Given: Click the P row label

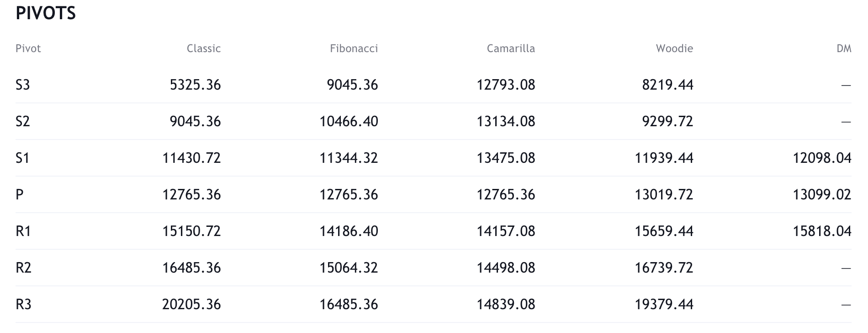Looking at the screenshot, I should (x=20, y=194).
